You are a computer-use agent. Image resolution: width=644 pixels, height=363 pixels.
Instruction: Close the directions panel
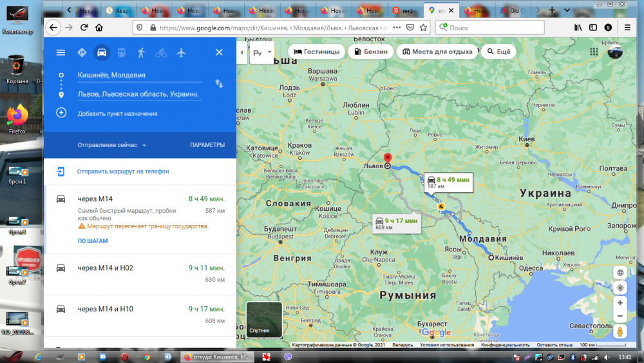click(219, 53)
